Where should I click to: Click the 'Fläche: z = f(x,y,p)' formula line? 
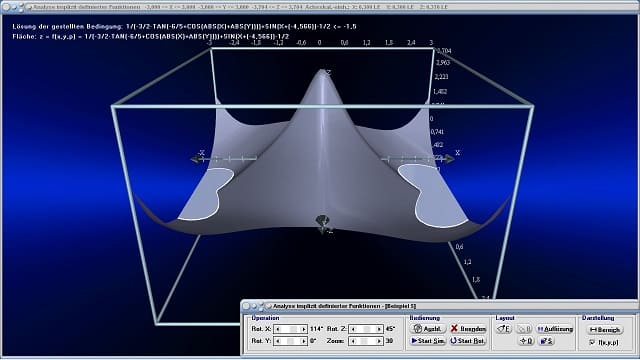point(151,36)
